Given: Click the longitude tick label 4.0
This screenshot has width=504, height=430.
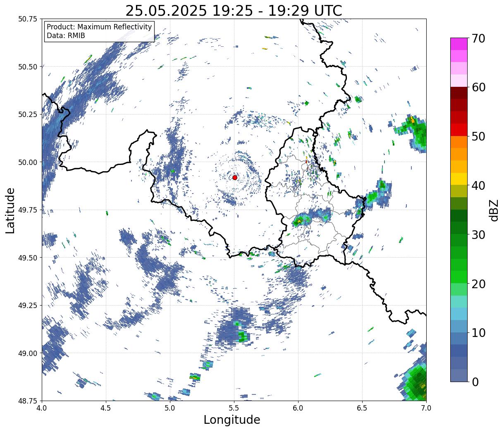Looking at the screenshot, I should [x=42, y=408].
